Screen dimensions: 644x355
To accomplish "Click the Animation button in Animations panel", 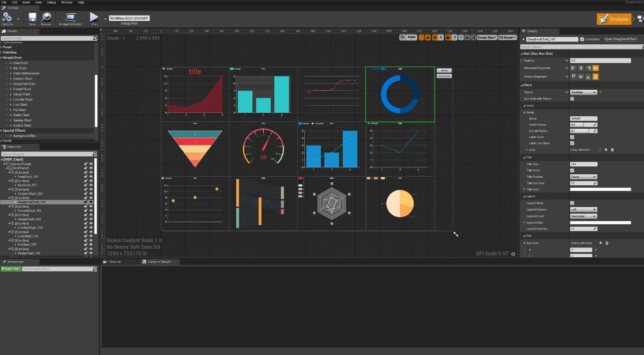I will click(11, 269).
